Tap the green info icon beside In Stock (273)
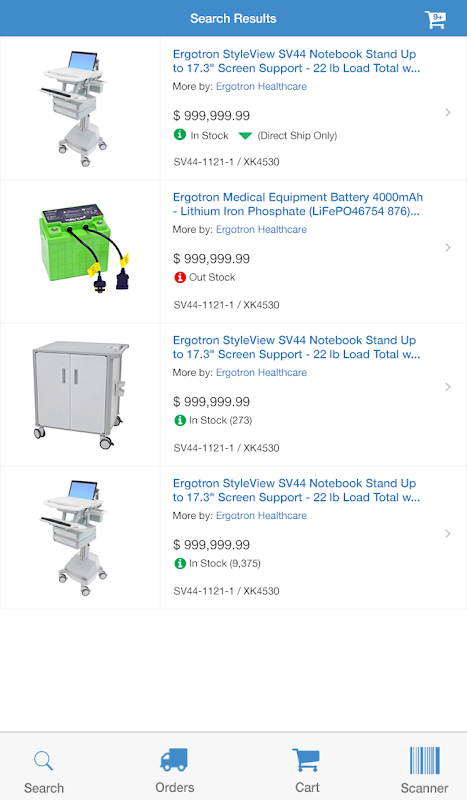 180,420
